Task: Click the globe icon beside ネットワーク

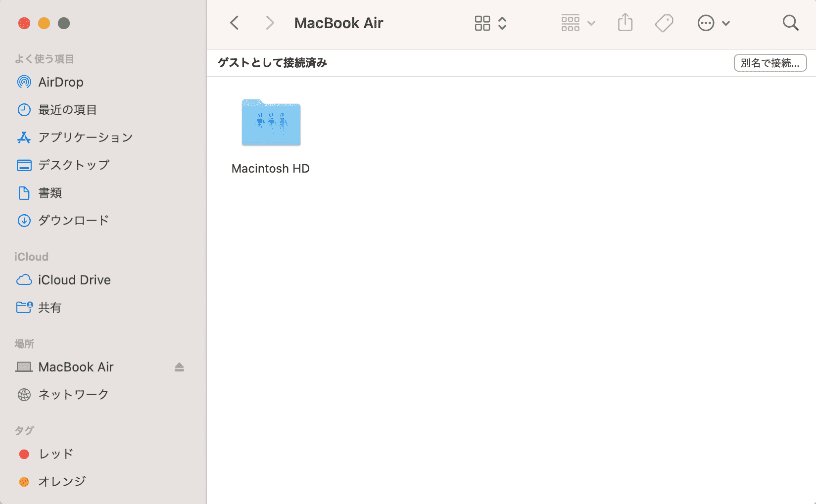Action: 24,395
